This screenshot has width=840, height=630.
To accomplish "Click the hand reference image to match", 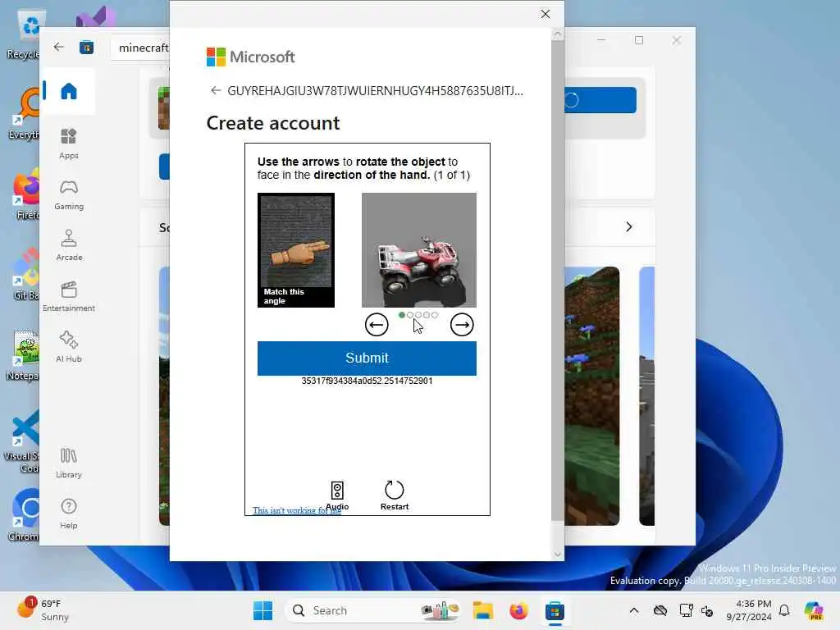I will pos(296,250).
